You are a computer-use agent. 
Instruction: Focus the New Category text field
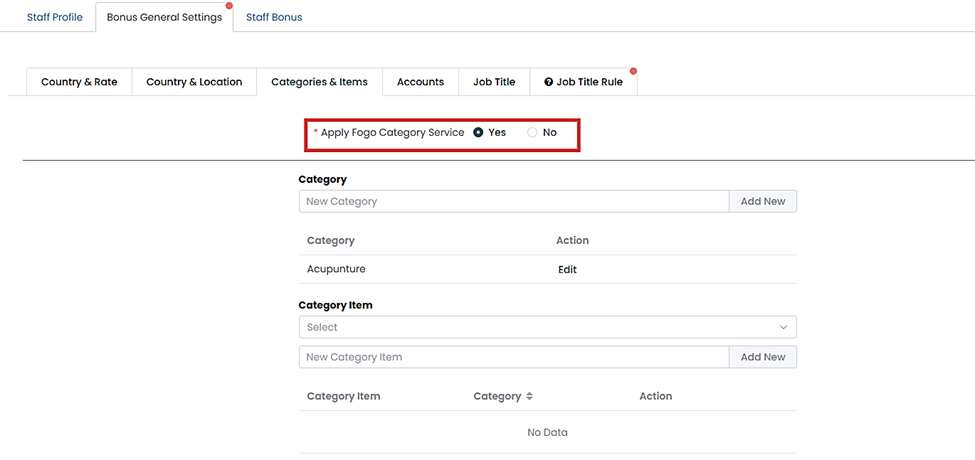[x=513, y=201]
